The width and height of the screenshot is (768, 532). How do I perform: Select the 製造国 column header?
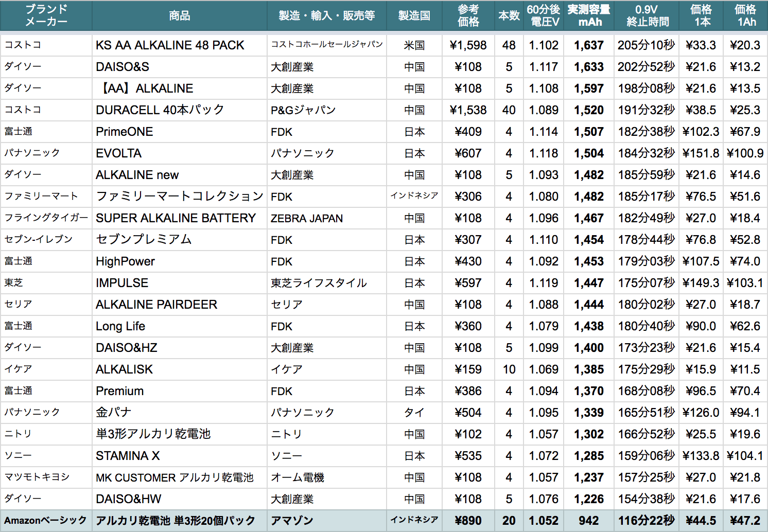click(414, 15)
